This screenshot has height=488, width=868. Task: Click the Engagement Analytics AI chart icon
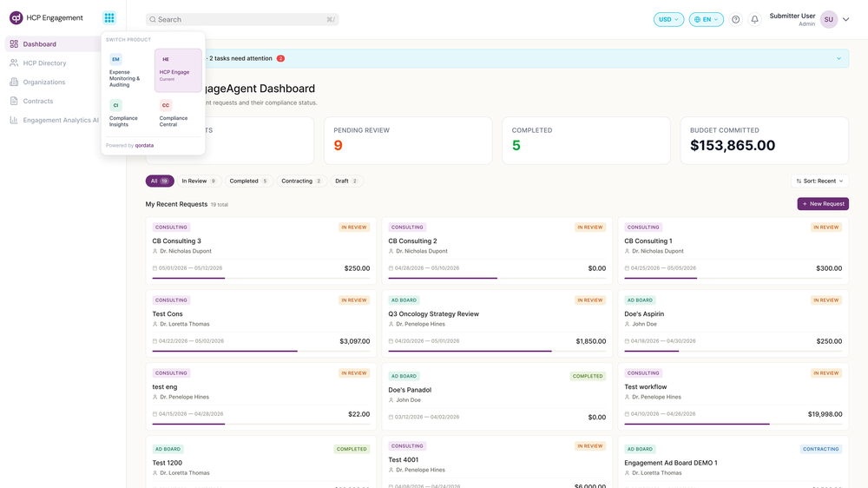[x=14, y=120]
